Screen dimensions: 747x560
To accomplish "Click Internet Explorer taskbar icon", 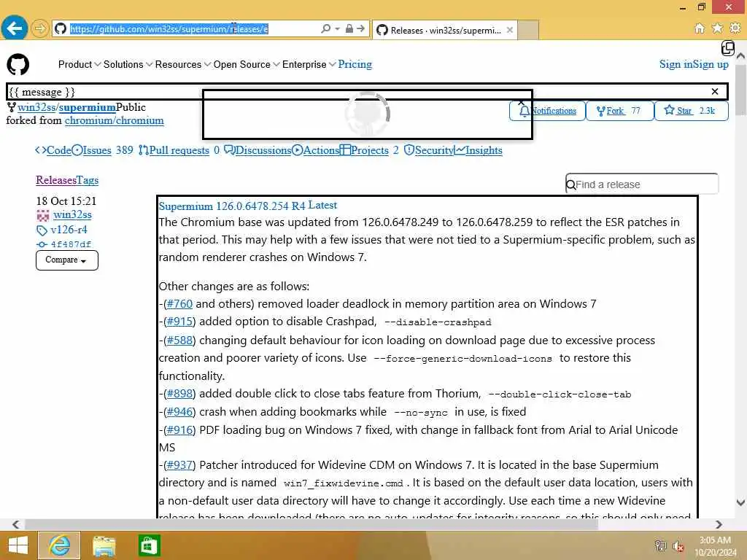I will click(x=59, y=545).
